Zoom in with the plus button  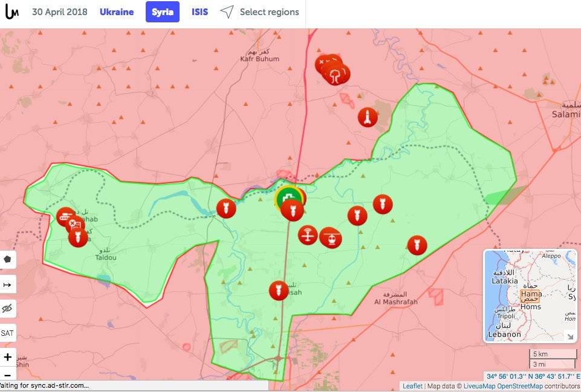coord(7,357)
